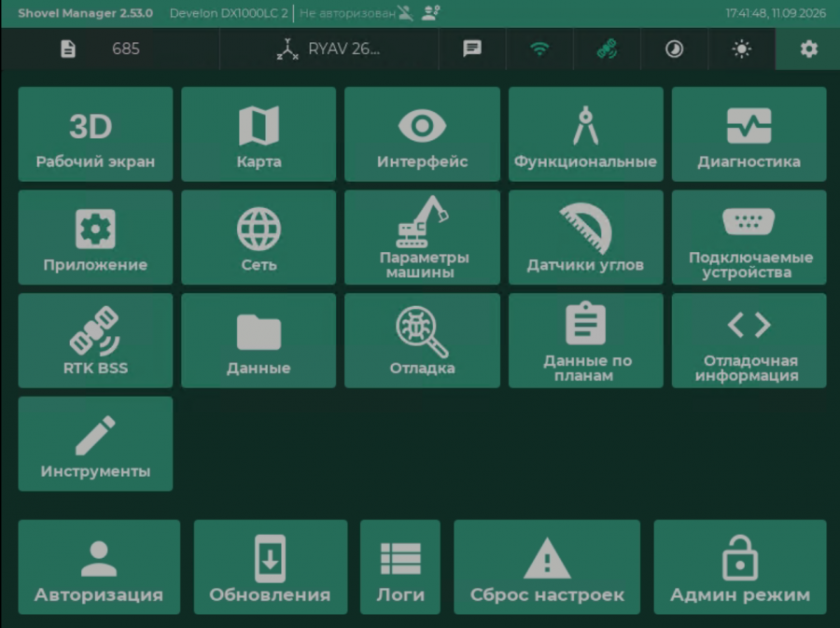View the Логи list
Screen dimensions: 840x628
pyautogui.click(x=400, y=567)
